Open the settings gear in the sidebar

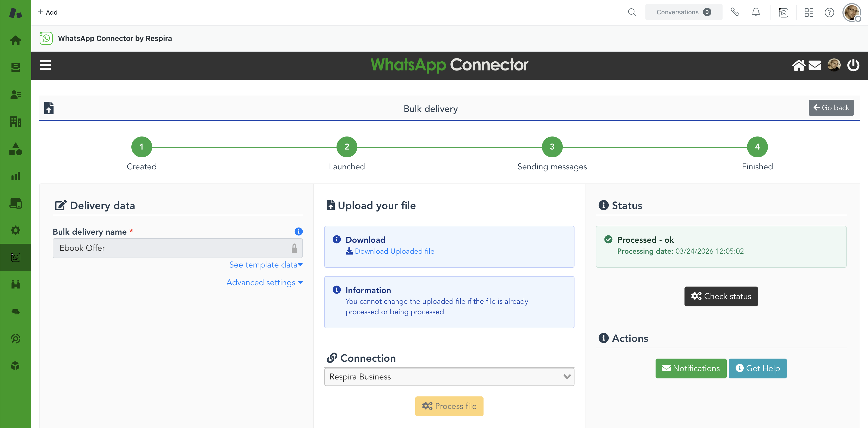(x=15, y=230)
